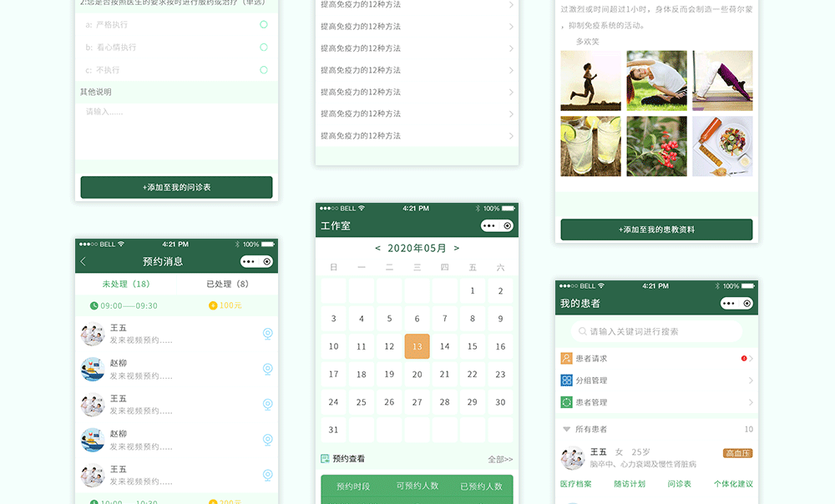Click the search magnifier icon in 我的患者
Image resolution: width=835 pixels, height=504 pixels.
tap(583, 331)
